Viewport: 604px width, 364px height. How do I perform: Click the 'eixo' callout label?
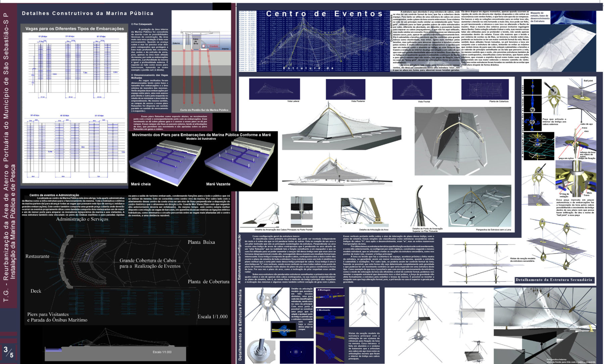[587, 131]
